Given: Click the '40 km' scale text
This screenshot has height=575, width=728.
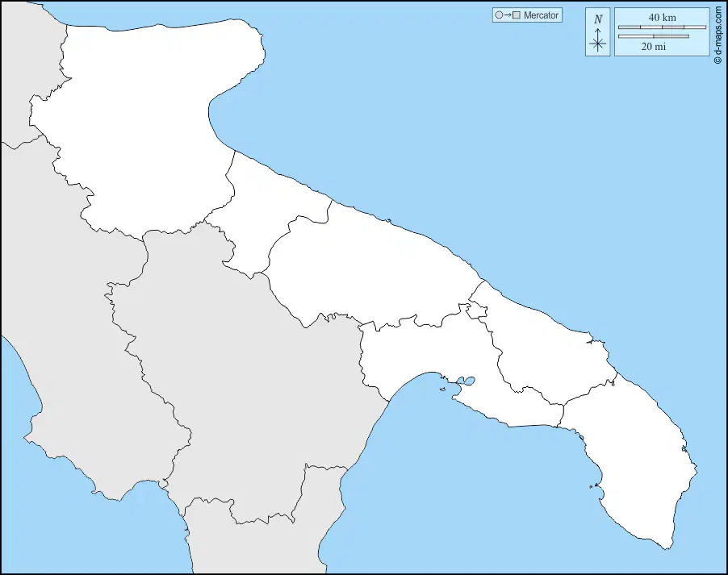Looking at the screenshot, I should click(x=662, y=18).
